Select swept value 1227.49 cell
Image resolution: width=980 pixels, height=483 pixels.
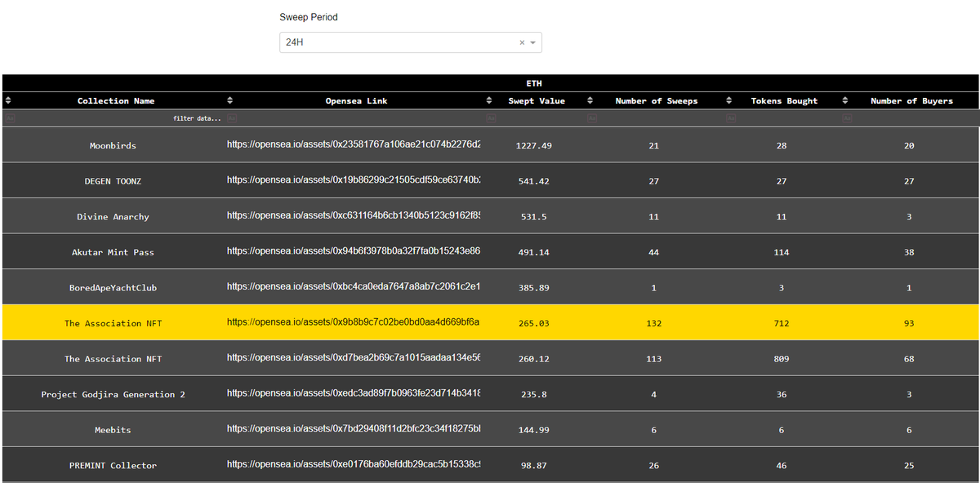point(533,145)
